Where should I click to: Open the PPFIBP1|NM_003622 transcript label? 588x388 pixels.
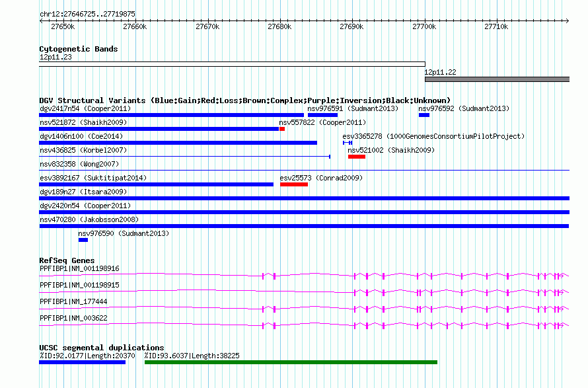73,319
